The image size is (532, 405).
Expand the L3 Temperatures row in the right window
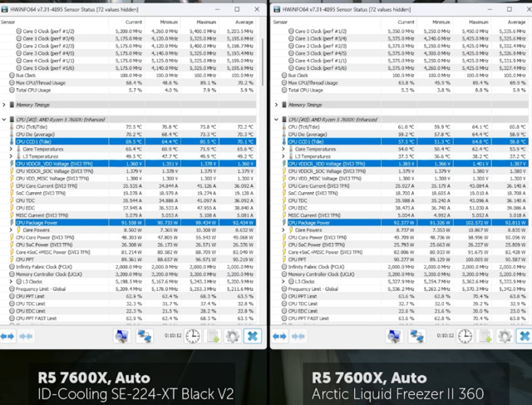(281, 156)
